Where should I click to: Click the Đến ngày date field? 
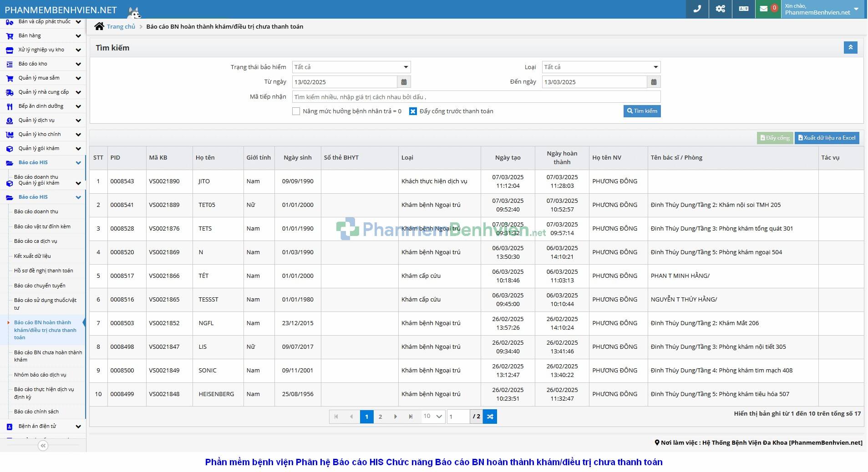click(x=594, y=82)
